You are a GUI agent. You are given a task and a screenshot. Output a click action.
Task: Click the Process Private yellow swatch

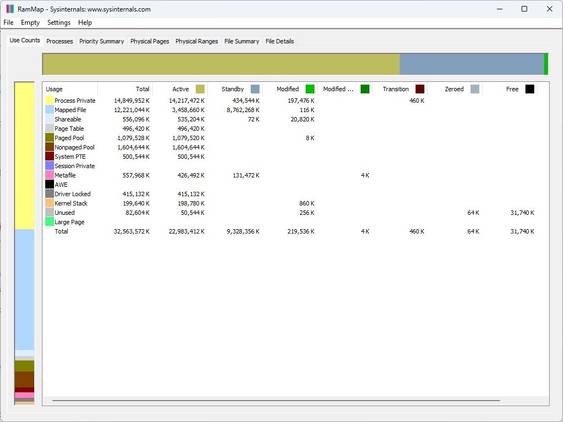pyautogui.click(x=50, y=100)
